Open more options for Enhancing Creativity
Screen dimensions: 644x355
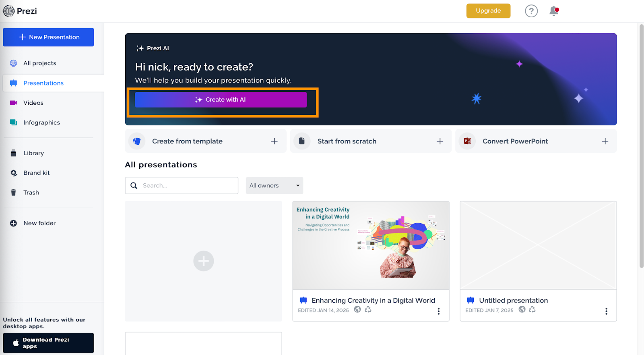[x=439, y=311]
